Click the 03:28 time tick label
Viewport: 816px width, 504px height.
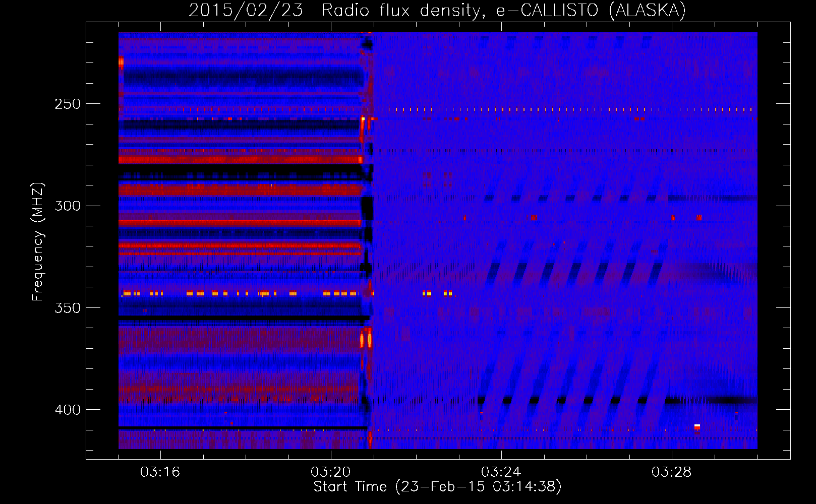671,472
